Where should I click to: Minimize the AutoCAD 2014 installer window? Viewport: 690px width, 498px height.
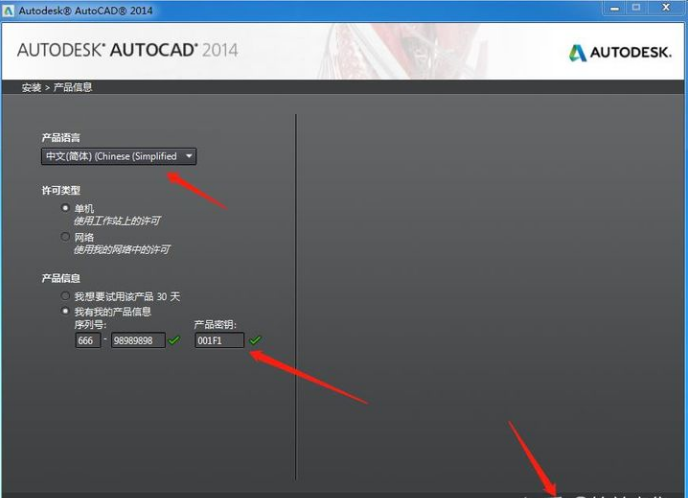tap(615, 8)
